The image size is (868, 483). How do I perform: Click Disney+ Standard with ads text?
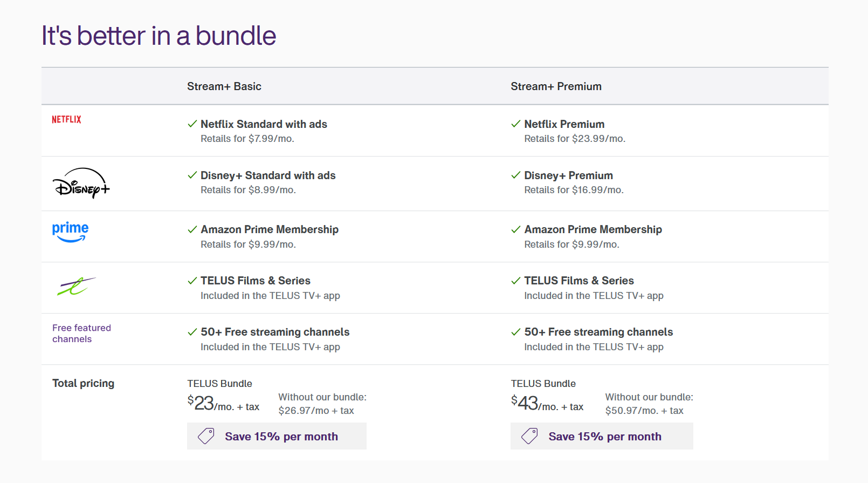click(x=268, y=175)
